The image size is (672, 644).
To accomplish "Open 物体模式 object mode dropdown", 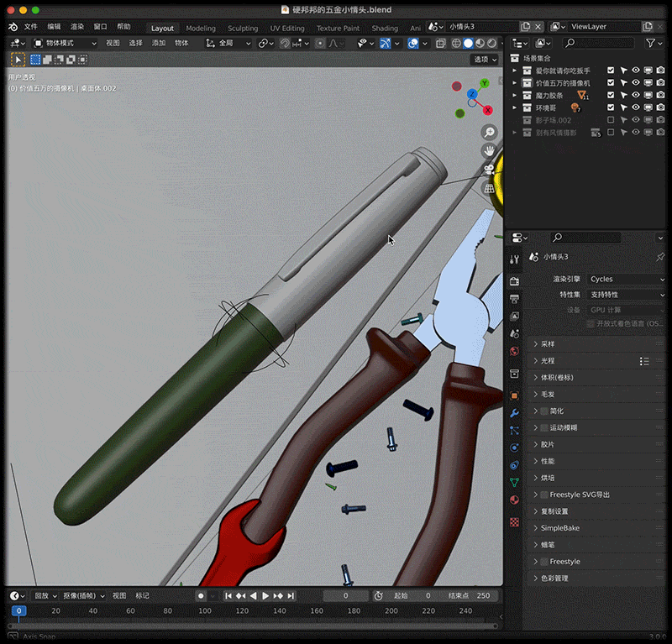I will pos(66,44).
